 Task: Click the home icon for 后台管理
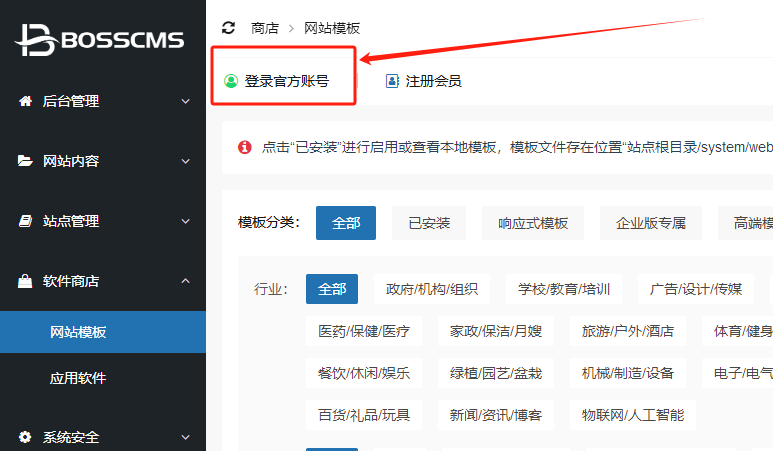(25, 101)
